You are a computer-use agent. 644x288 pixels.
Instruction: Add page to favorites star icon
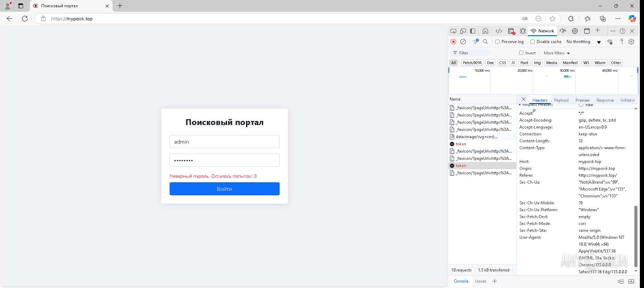coord(552,19)
